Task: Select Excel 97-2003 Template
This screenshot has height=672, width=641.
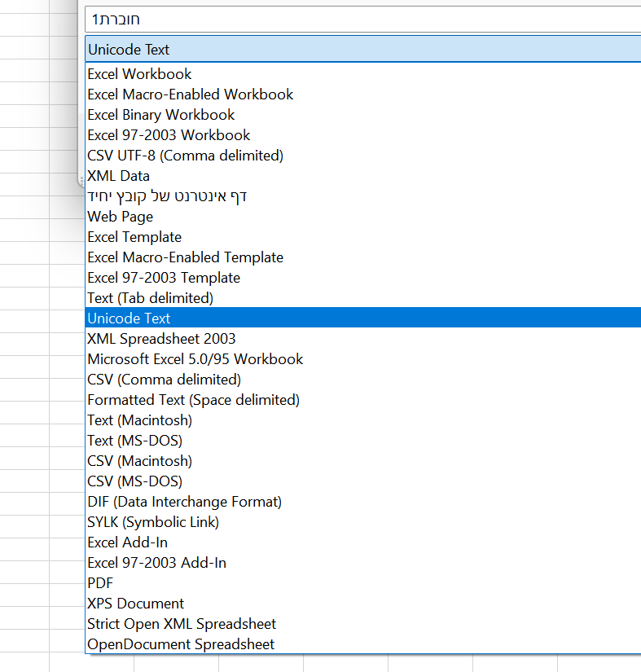Action: pyautogui.click(x=363, y=278)
